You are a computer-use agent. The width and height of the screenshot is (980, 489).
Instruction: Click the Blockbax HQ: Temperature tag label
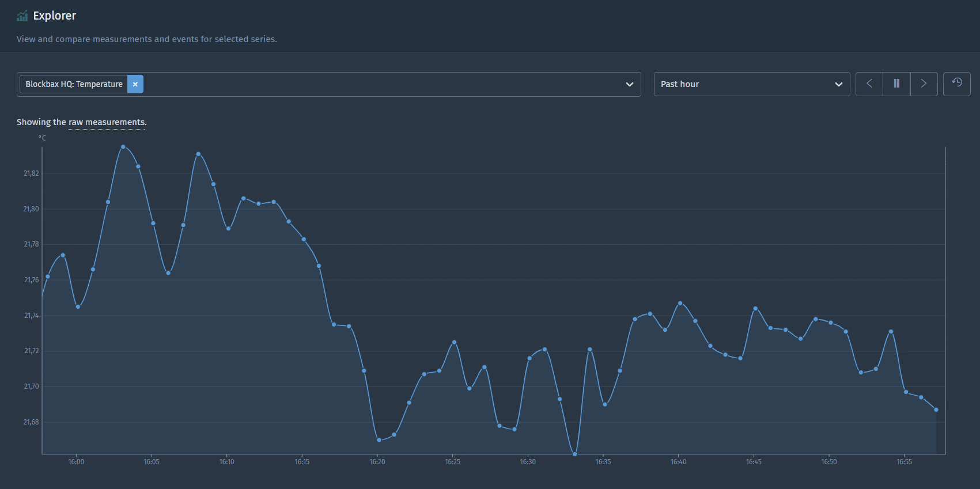pyautogui.click(x=74, y=84)
